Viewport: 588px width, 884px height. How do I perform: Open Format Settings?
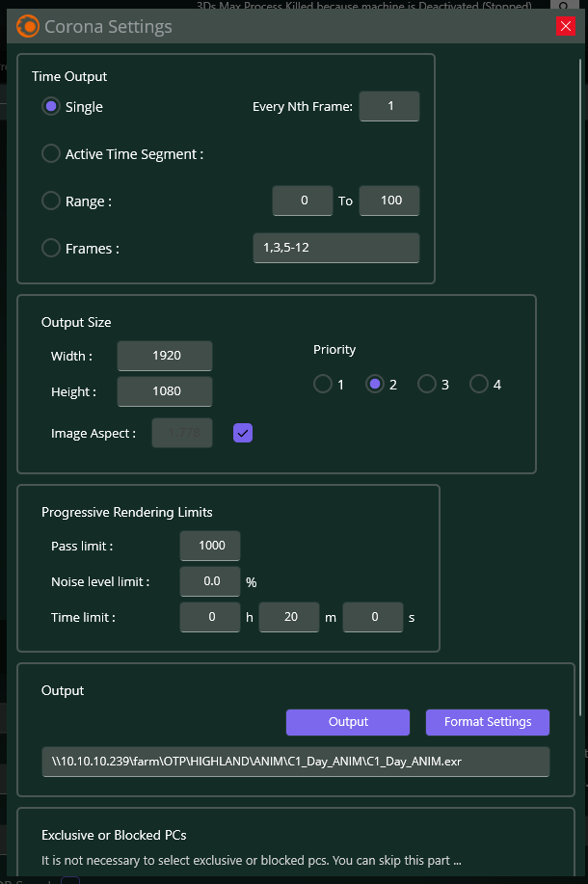[488, 722]
